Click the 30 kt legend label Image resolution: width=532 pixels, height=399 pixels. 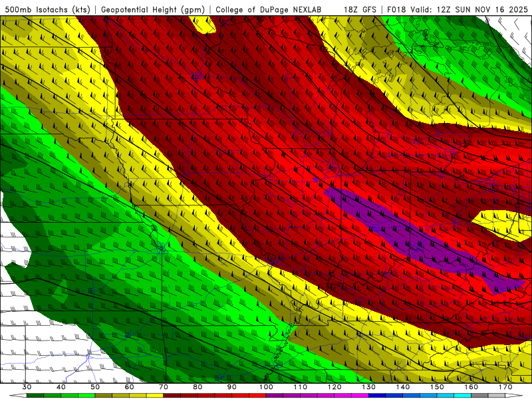pyautogui.click(x=27, y=387)
